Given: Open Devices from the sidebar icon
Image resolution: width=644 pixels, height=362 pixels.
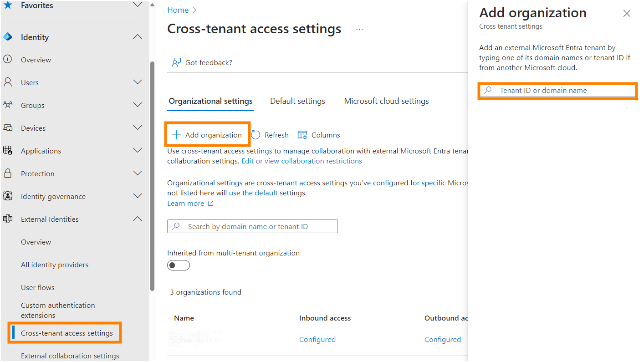Looking at the screenshot, I should coord(8,128).
